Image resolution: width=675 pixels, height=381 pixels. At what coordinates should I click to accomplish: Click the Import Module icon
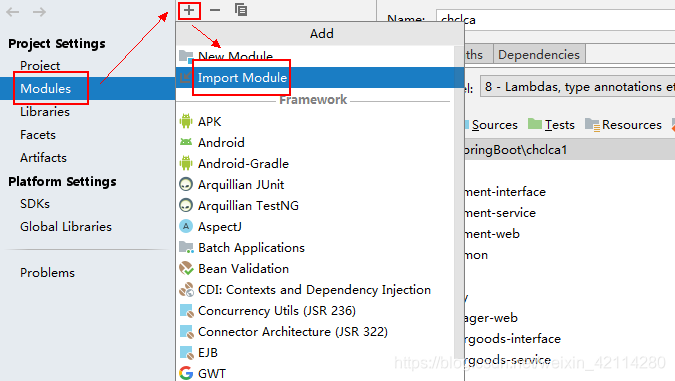tap(186, 77)
